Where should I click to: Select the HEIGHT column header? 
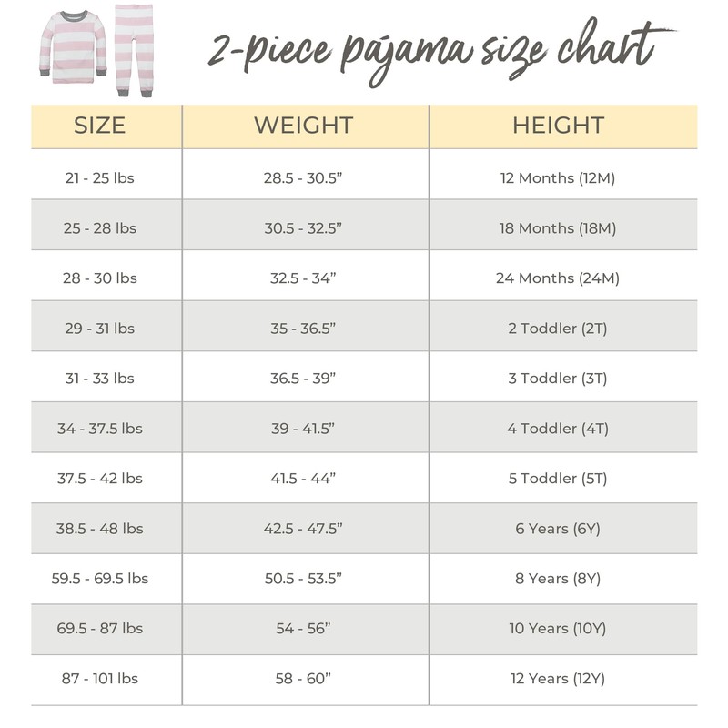click(x=558, y=126)
